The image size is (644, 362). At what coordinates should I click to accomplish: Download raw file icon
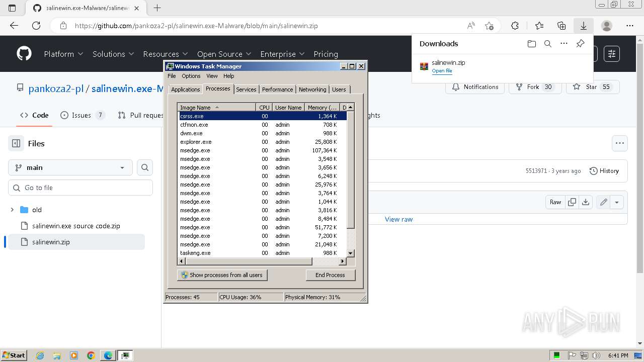pyautogui.click(x=586, y=202)
